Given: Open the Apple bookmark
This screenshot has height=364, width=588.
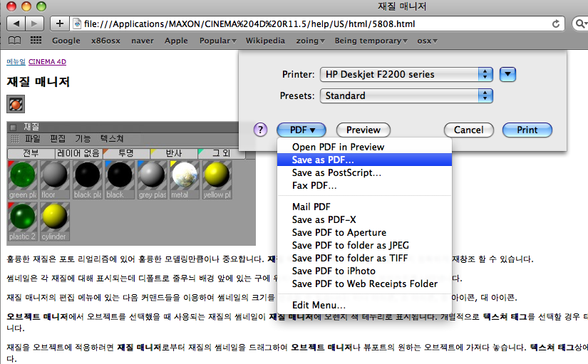Looking at the screenshot, I should tap(176, 41).
